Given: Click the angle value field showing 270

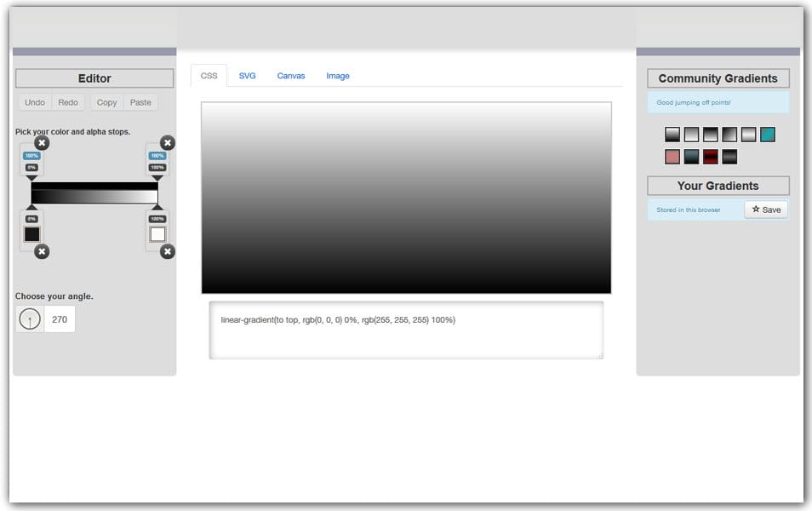Looking at the screenshot, I should click(x=60, y=319).
